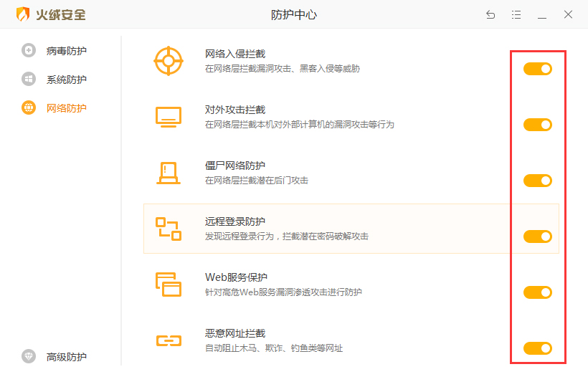Click the 恶意网址拦截 chain link icon
Viewport: 588px width, 387px height.
tap(169, 339)
